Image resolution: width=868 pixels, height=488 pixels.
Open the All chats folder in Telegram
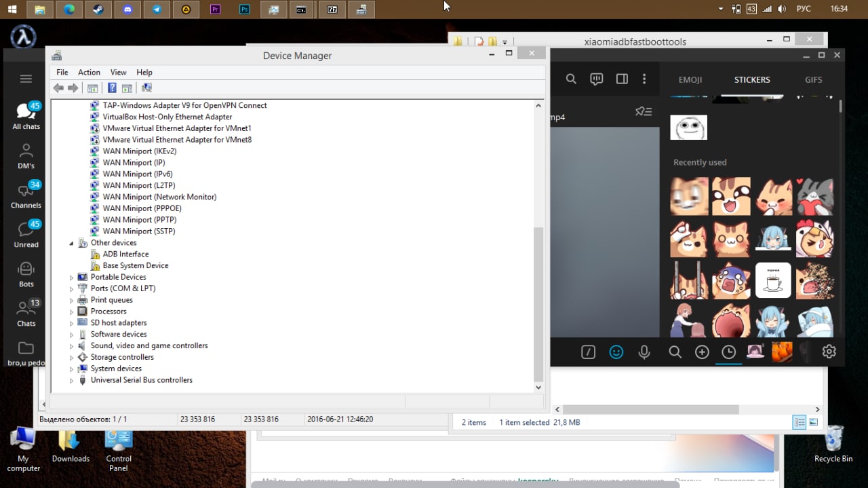coord(26,115)
